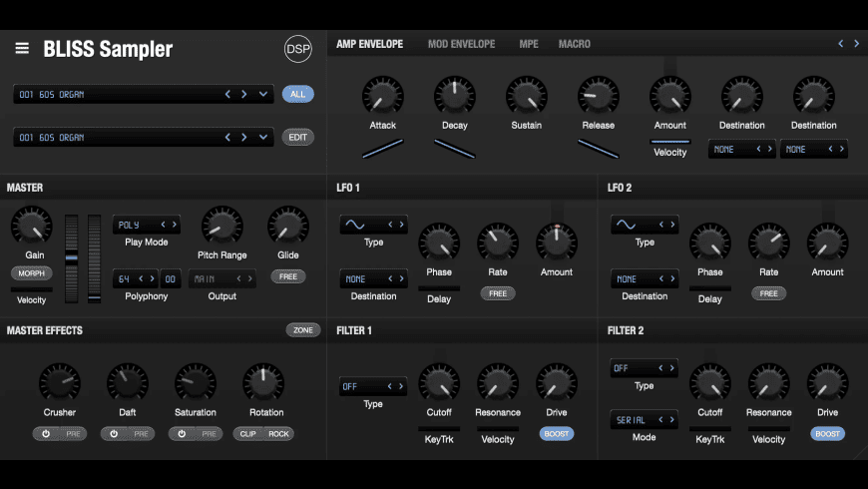
Task: Toggle the MORPH button under Gain
Action: click(x=32, y=273)
